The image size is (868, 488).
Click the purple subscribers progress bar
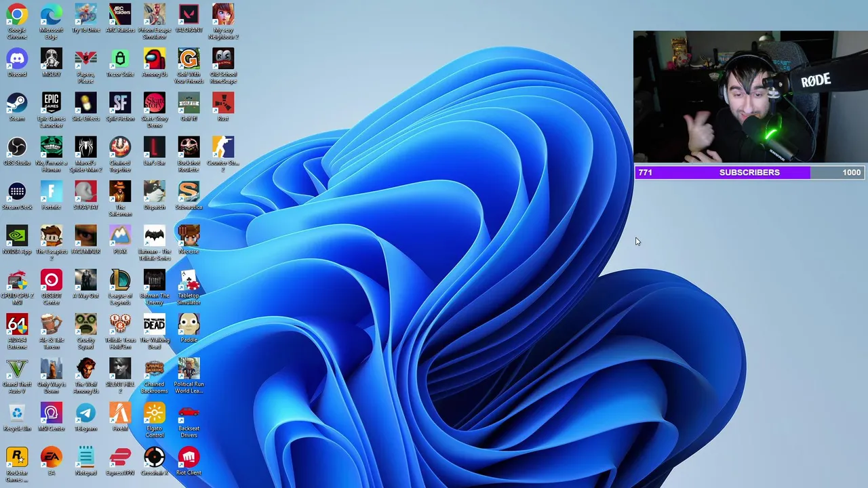point(749,172)
